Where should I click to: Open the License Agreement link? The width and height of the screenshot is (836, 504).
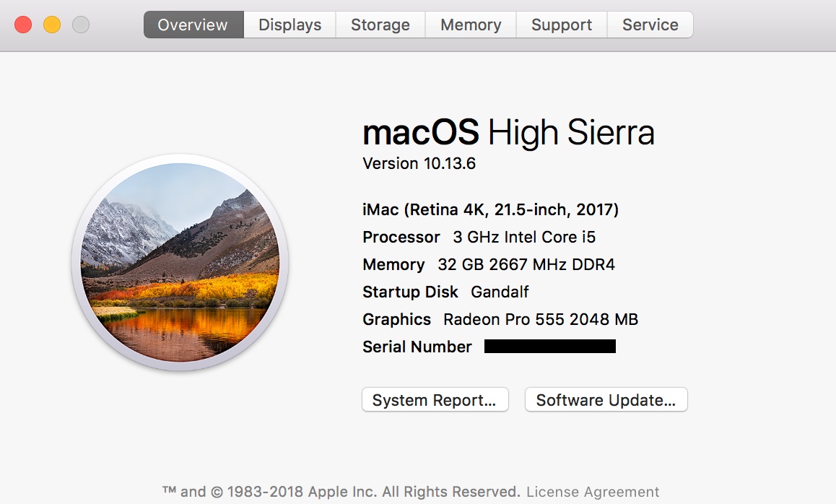[x=593, y=492]
